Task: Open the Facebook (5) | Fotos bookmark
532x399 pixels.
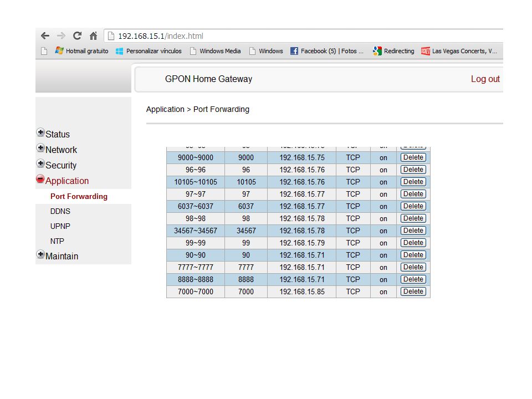Action: pos(327,51)
